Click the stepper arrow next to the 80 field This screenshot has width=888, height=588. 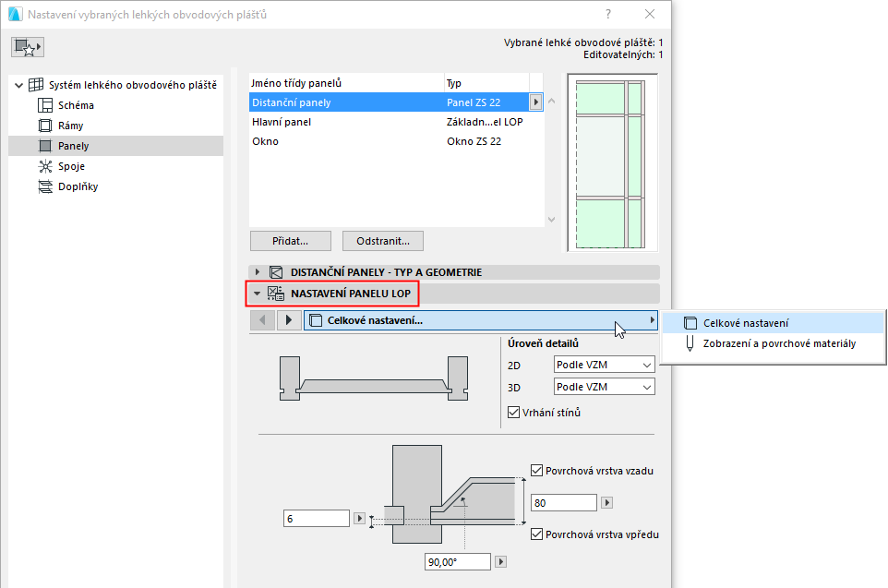[608, 502]
